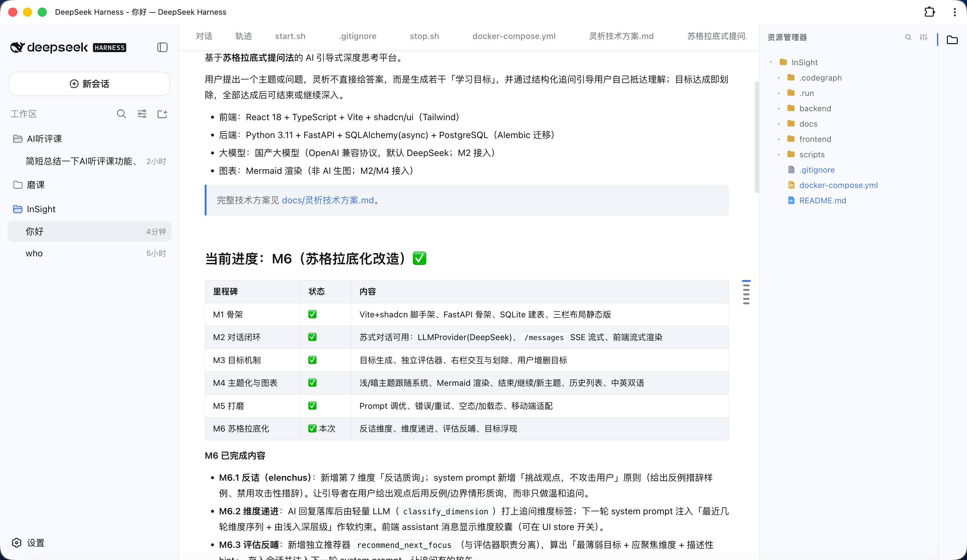
Task: Expand the .codegraph folder arrow
Action: tap(779, 78)
